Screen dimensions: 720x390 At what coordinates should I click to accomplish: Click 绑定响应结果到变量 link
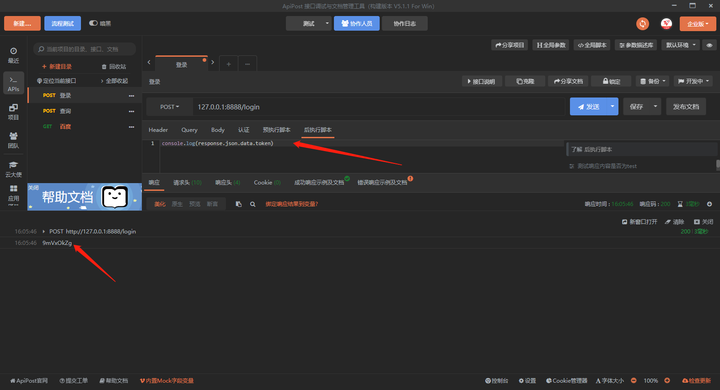292,204
